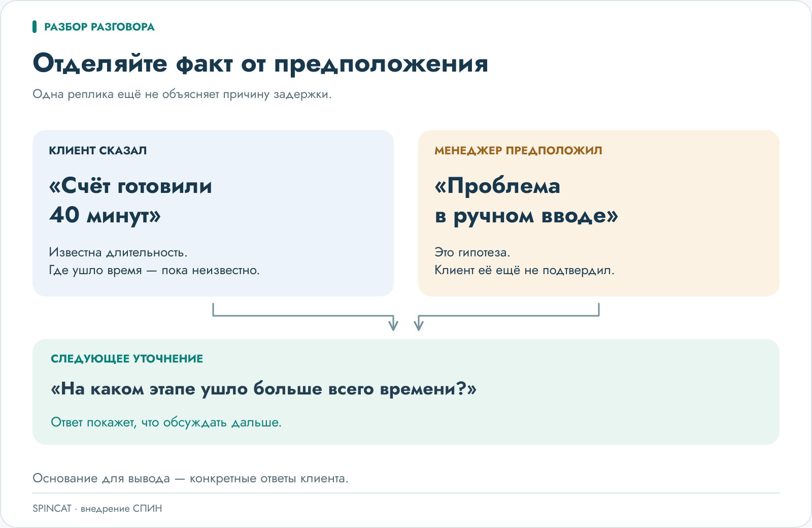Select the subtitle about причину задержки

pos(182,94)
